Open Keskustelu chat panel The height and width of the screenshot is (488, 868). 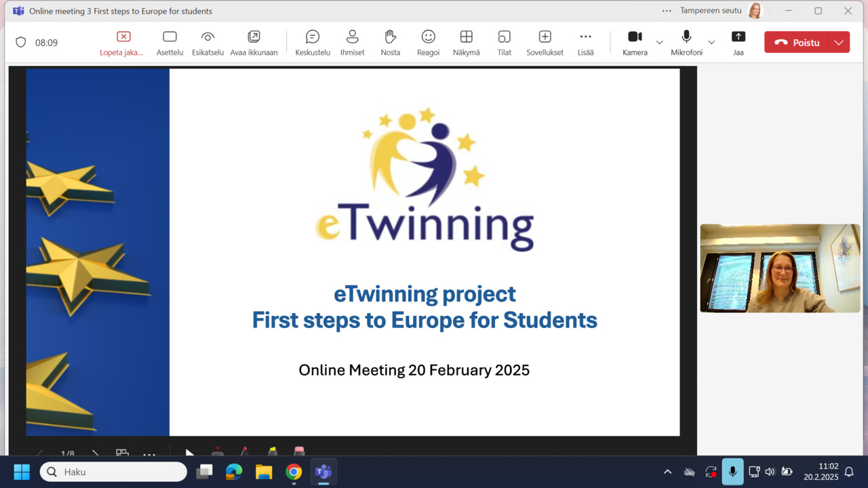point(313,43)
